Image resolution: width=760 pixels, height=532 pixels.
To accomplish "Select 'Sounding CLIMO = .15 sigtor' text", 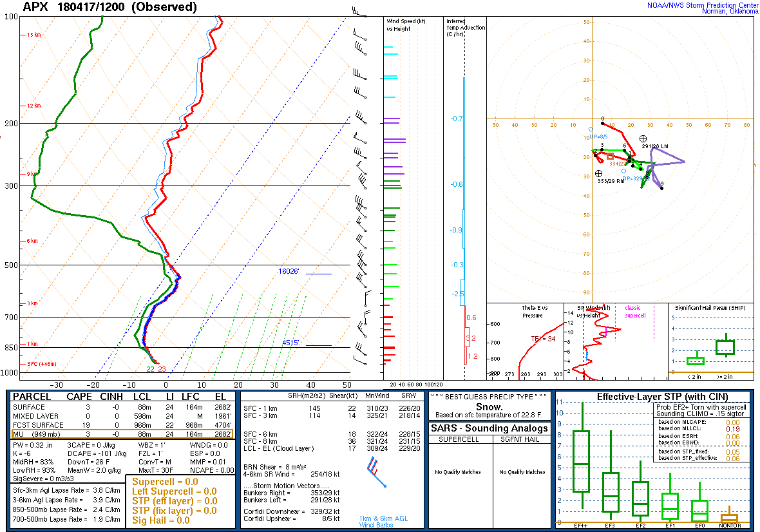I will click(x=701, y=413).
